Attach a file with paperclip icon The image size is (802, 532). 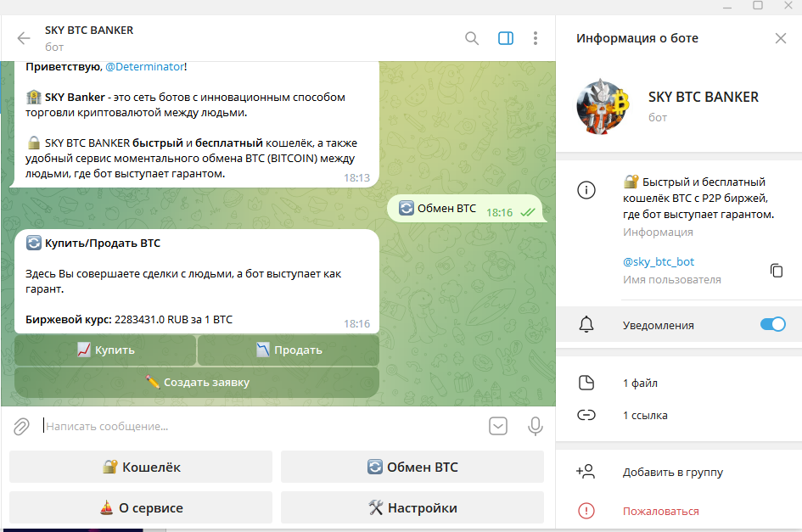click(x=21, y=426)
